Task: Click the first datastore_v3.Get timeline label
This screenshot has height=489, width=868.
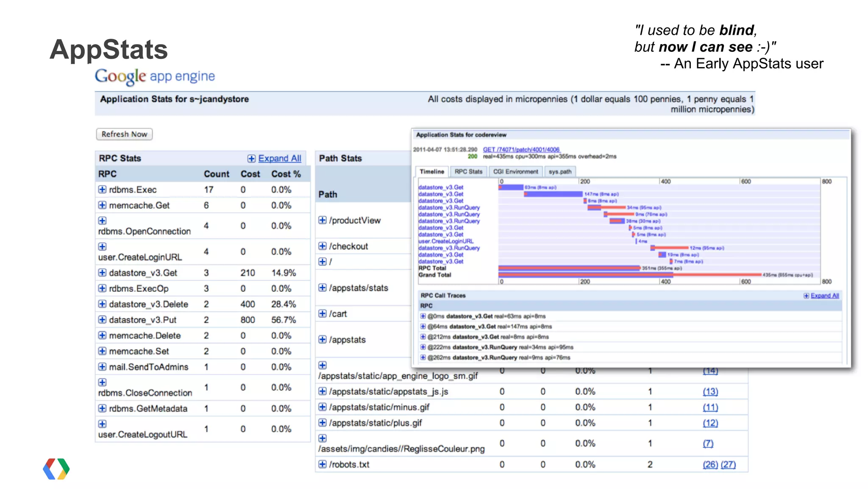Action: [441, 187]
